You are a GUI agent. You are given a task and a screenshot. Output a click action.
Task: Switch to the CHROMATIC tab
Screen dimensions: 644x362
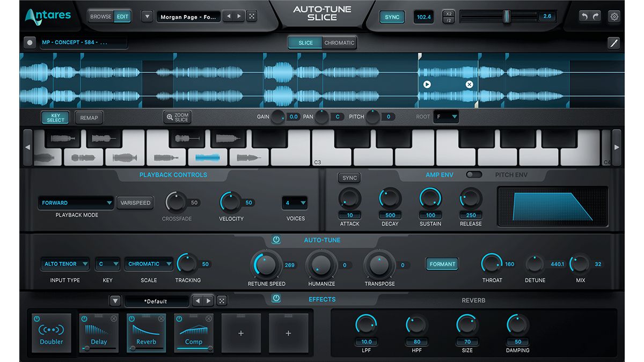tap(339, 42)
